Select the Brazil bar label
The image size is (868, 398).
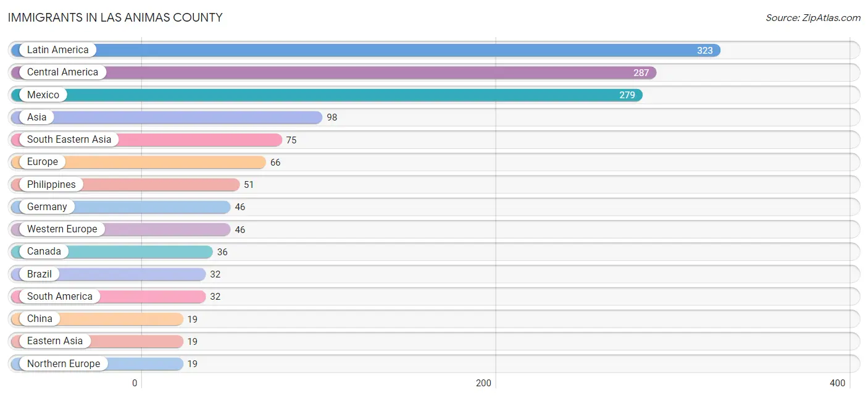coord(40,274)
